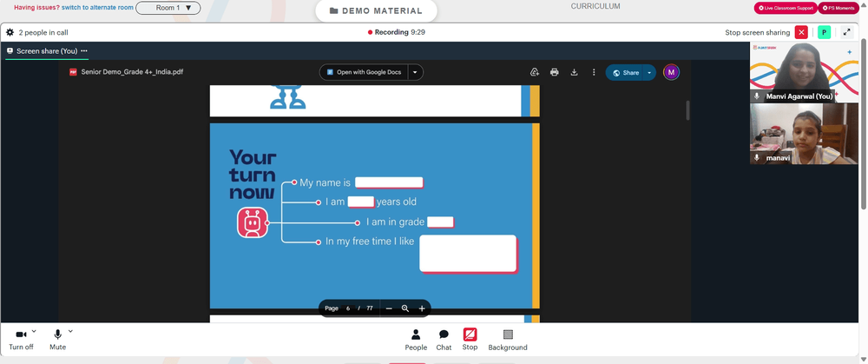
Task: Zoom out the PDF with minus icon
Action: pos(389,308)
